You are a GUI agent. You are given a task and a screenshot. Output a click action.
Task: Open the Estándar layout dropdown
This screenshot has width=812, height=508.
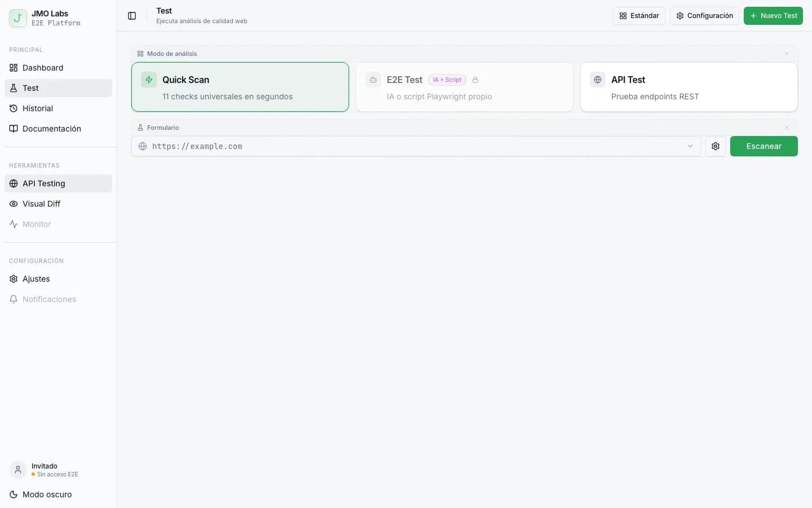tap(639, 16)
